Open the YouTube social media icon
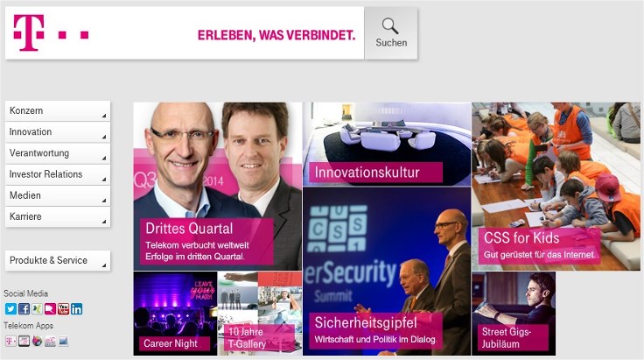This screenshot has height=360, width=644. (63, 308)
